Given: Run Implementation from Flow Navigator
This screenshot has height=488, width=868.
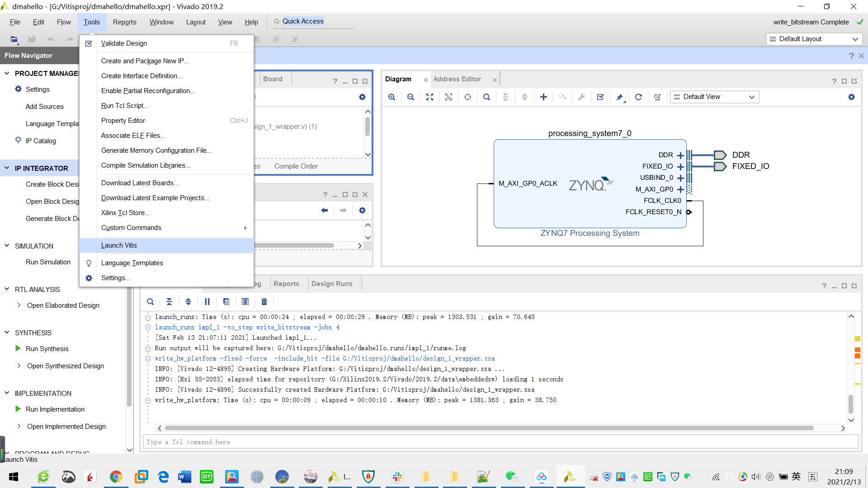Looking at the screenshot, I should [x=55, y=409].
